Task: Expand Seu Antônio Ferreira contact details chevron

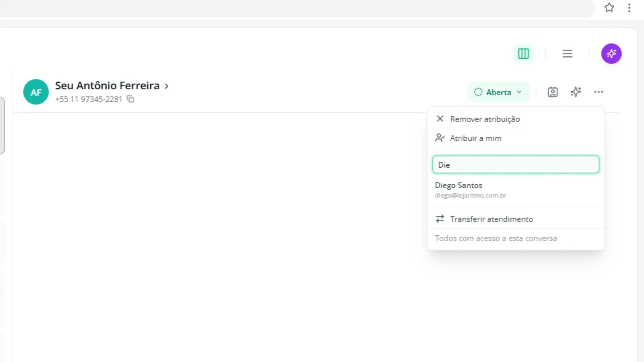Action: pos(167,86)
